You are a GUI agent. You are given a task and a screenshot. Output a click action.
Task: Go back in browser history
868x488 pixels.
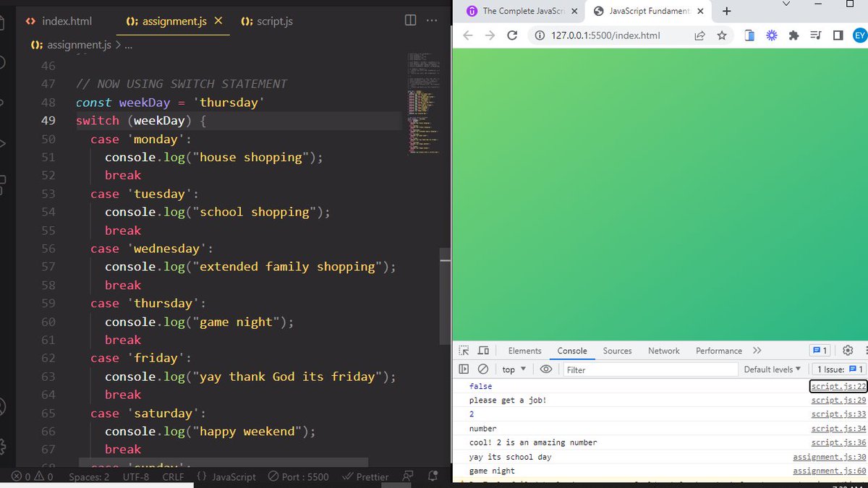[467, 35]
